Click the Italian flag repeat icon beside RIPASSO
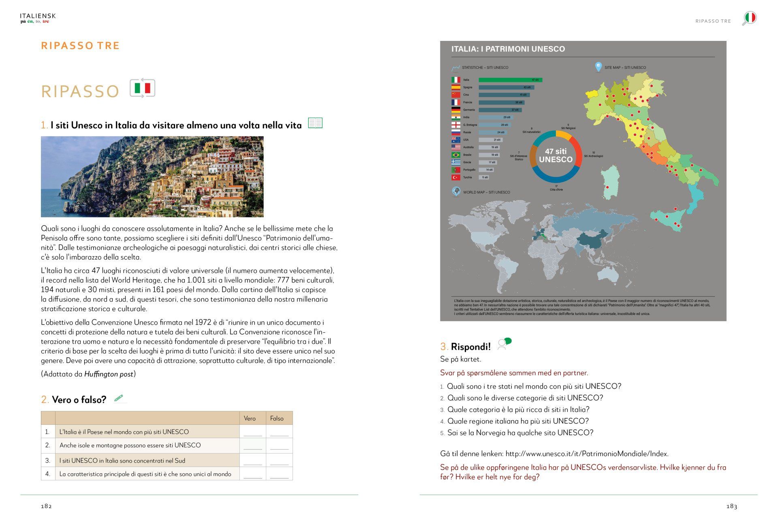Image resolution: width=778 pixels, height=532 pixels. [x=142, y=88]
